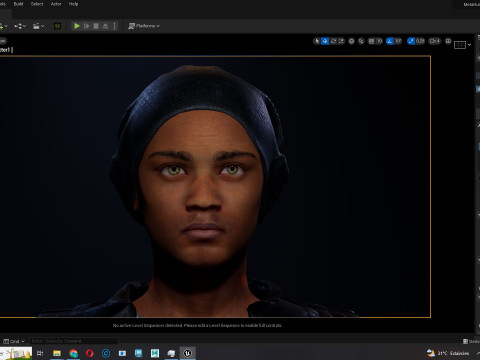Image resolution: width=480 pixels, height=360 pixels.
Task: Open grid snap size value 10
Action: click(x=379, y=41)
